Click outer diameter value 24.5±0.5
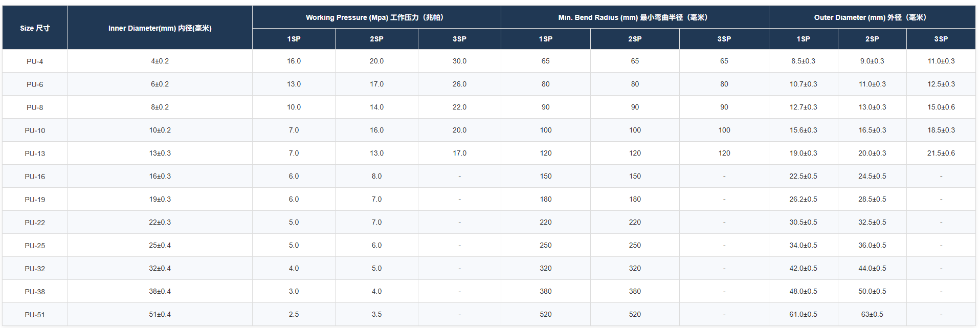980x328 pixels. 872,176
